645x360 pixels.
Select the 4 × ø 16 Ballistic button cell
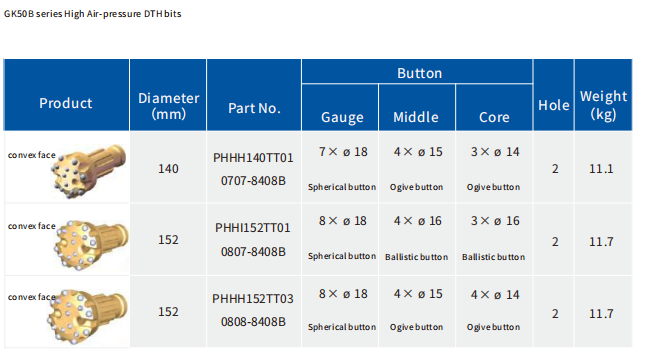pos(417,239)
